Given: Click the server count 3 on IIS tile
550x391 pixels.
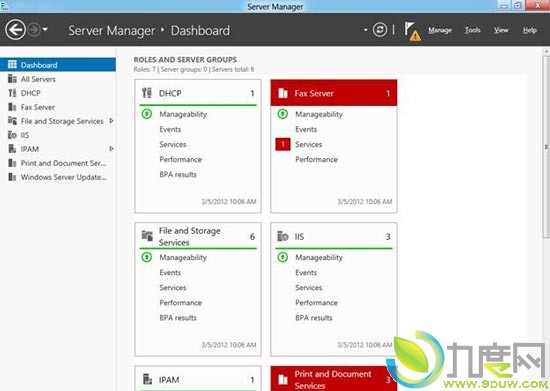Looking at the screenshot, I should (388, 237).
